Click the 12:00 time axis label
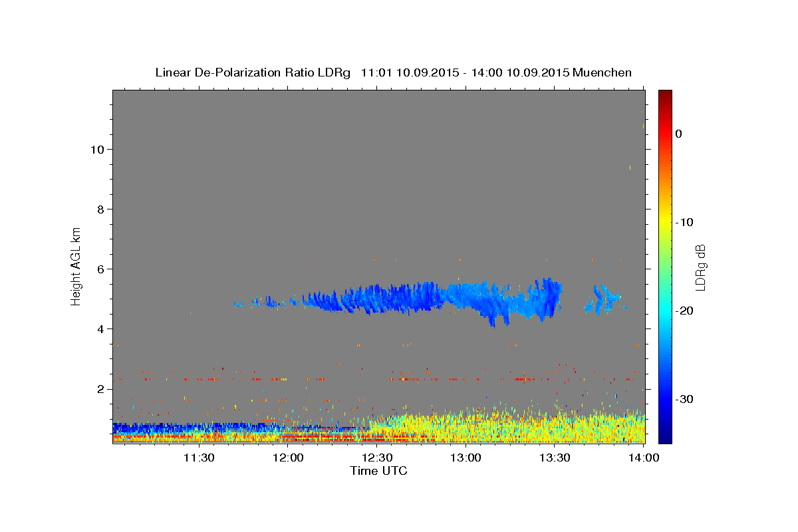Viewport: 798px width, 532px height. point(288,458)
